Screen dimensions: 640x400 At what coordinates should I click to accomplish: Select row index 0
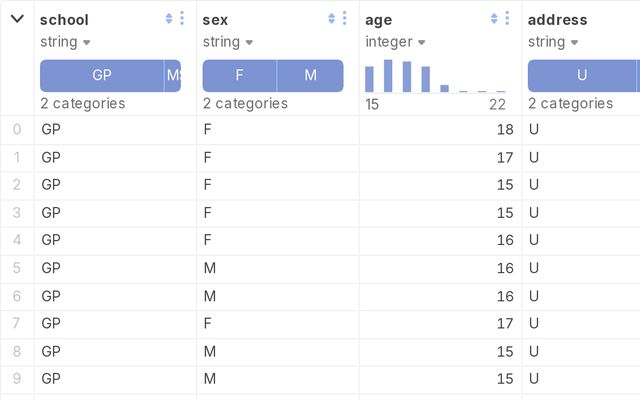coord(17,129)
